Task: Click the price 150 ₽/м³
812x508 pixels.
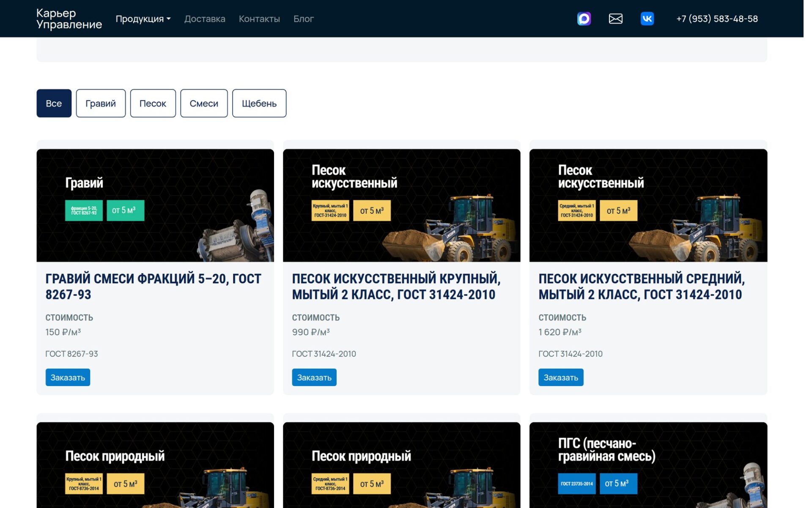Action: (63, 332)
